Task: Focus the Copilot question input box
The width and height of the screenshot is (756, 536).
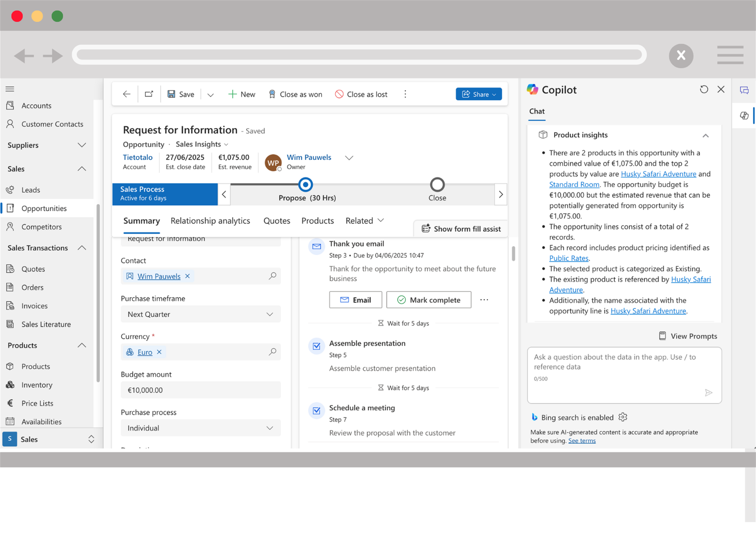Action: pos(624,375)
